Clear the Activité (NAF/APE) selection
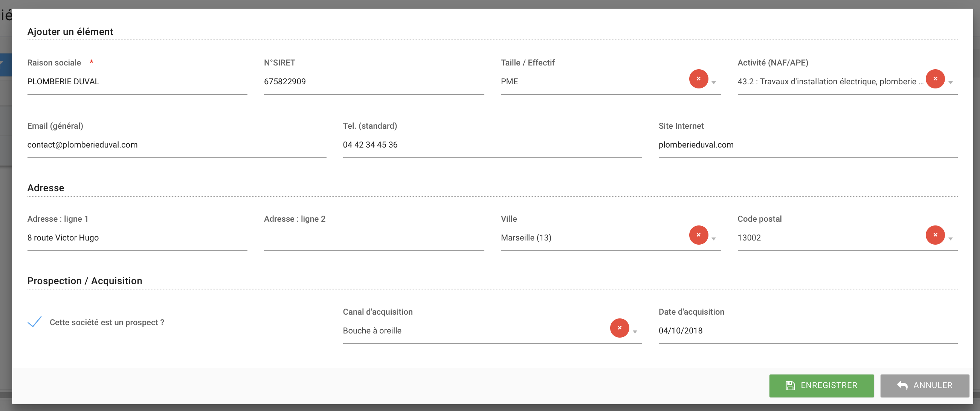This screenshot has width=980, height=411. tap(935, 79)
